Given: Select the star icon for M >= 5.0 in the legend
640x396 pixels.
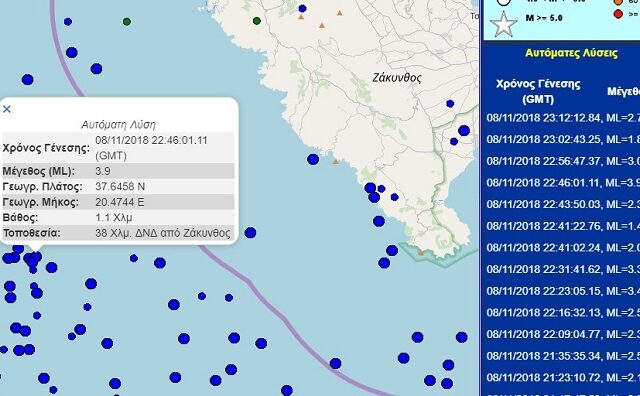Looking at the screenshot, I should pos(503,24).
